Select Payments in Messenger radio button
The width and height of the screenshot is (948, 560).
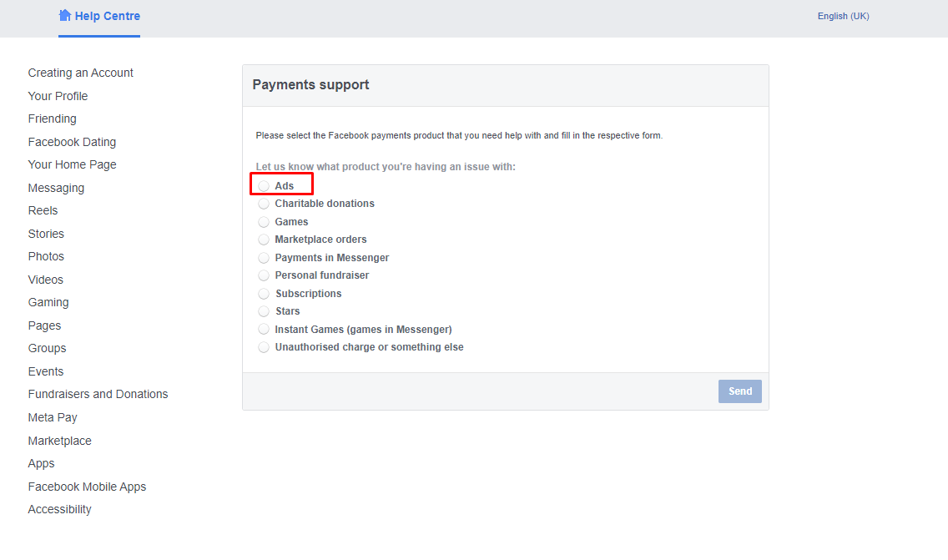(x=264, y=258)
